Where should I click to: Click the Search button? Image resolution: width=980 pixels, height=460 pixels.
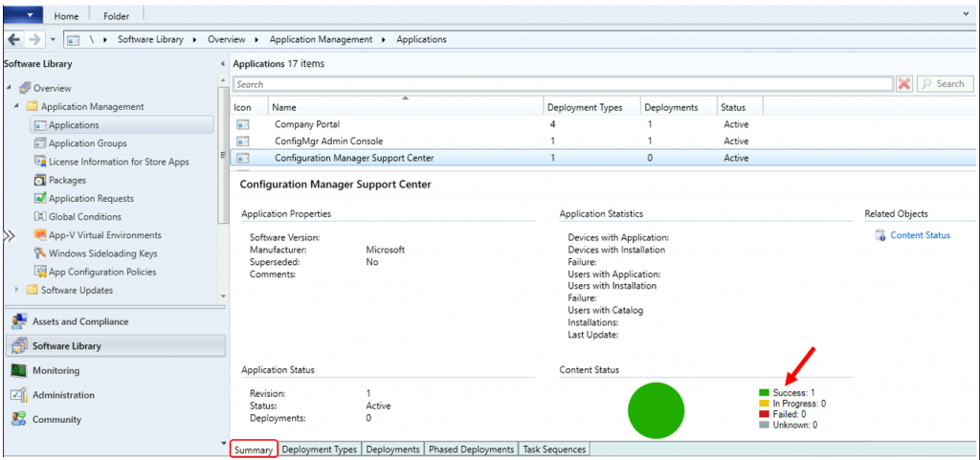coord(945,83)
